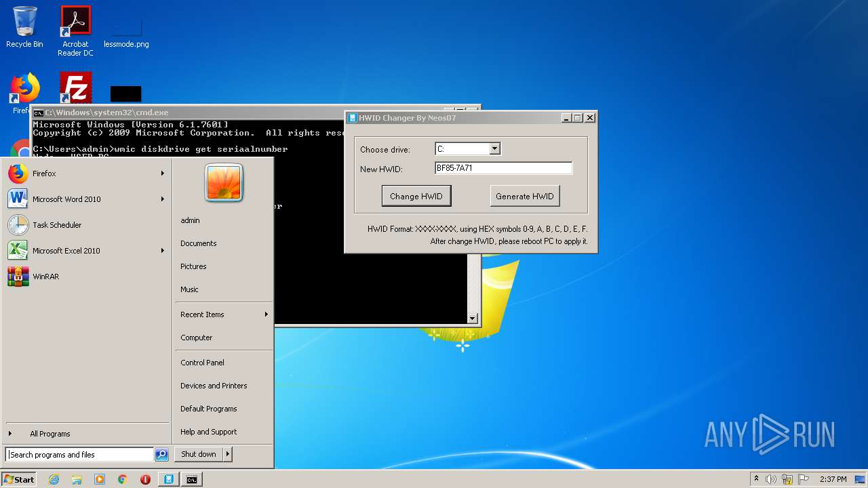Viewport: 868px width, 488px height.
Task: Open Windows Explorer folder on the taskbar
Action: click(x=77, y=479)
